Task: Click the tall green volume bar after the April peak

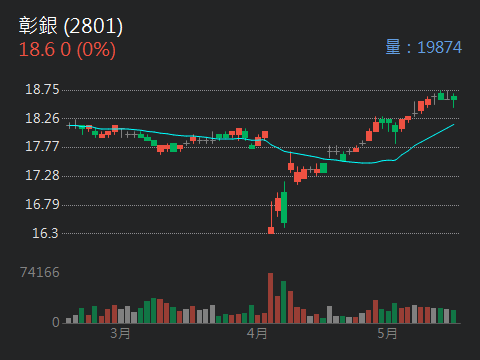Action: [x=283, y=302]
